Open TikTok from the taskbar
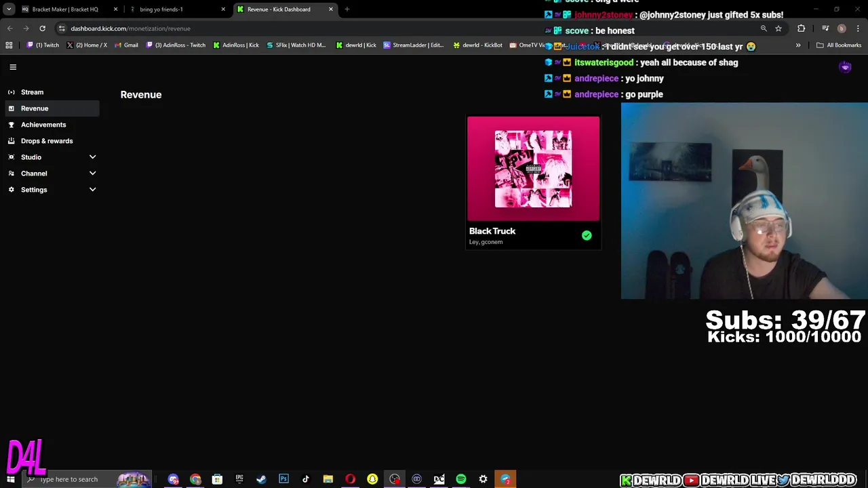 [306, 479]
